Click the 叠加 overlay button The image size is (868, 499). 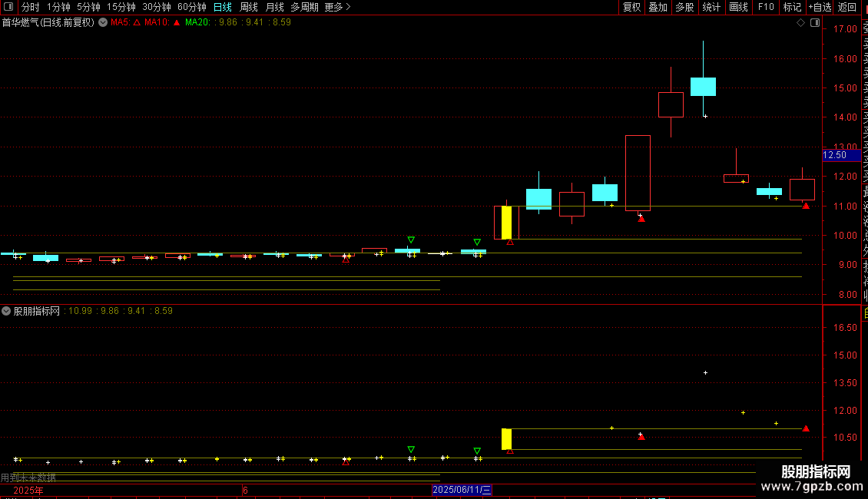coord(658,7)
